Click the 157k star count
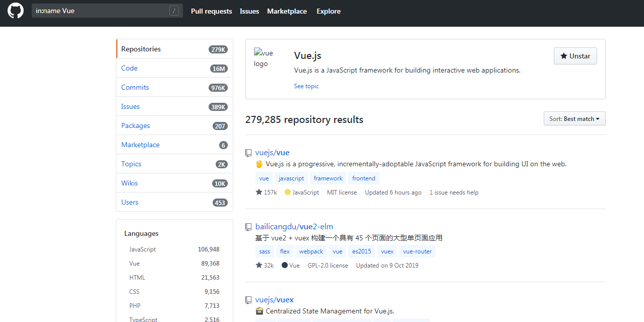 click(x=267, y=192)
